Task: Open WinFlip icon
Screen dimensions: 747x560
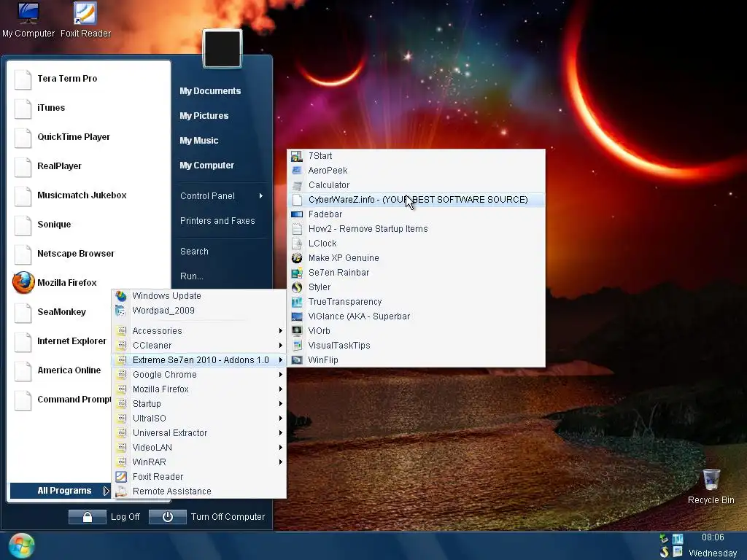Action: (297, 360)
